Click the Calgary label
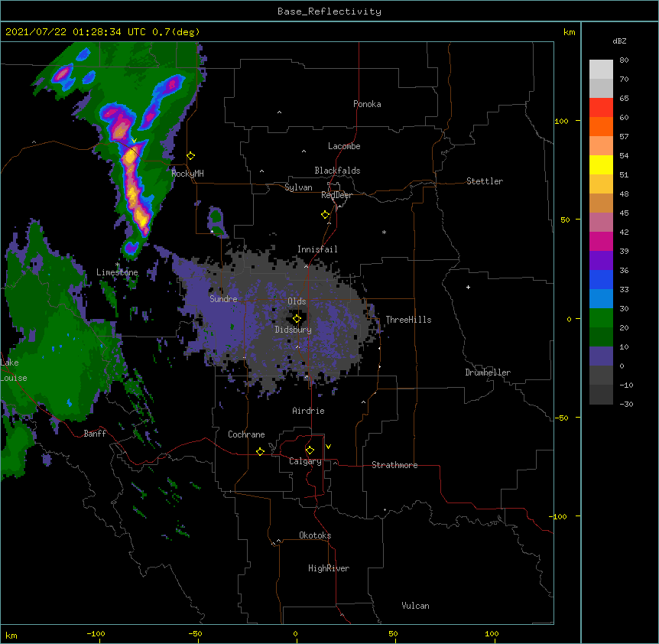This screenshot has width=659, height=644. click(x=305, y=461)
